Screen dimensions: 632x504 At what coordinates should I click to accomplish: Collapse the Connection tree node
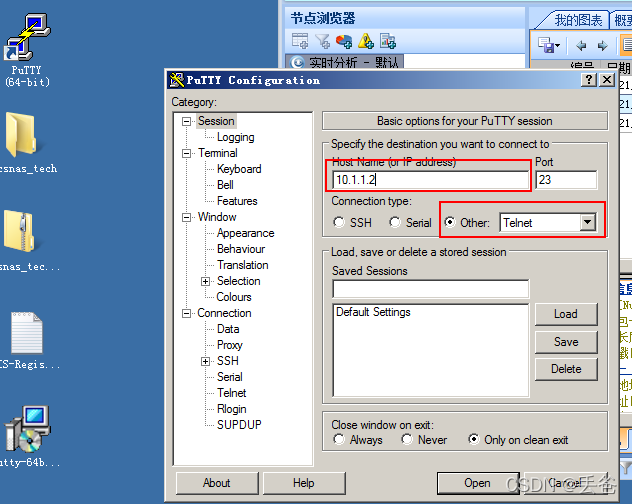coord(186,313)
